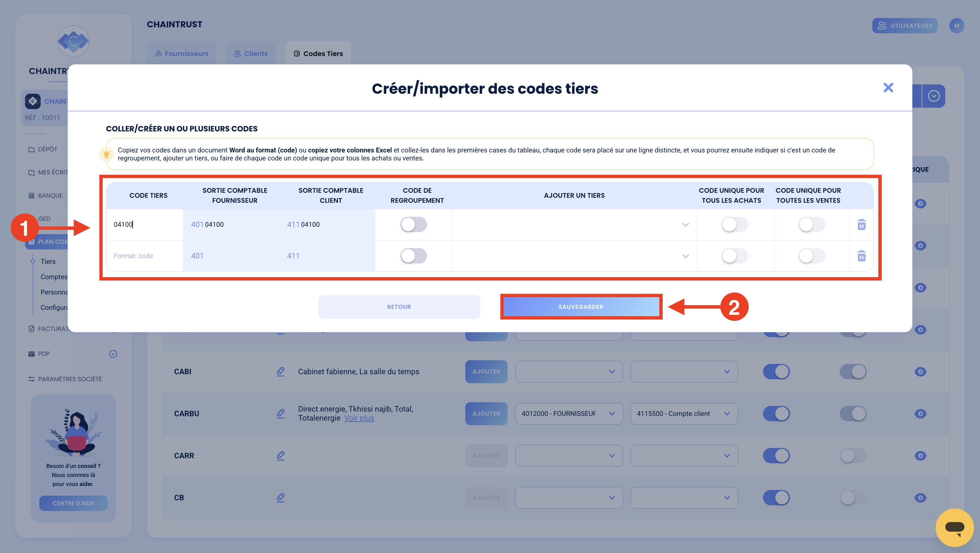The height and width of the screenshot is (553, 980).
Task: Click AJOUTER in the CARBU row
Action: pos(486,413)
